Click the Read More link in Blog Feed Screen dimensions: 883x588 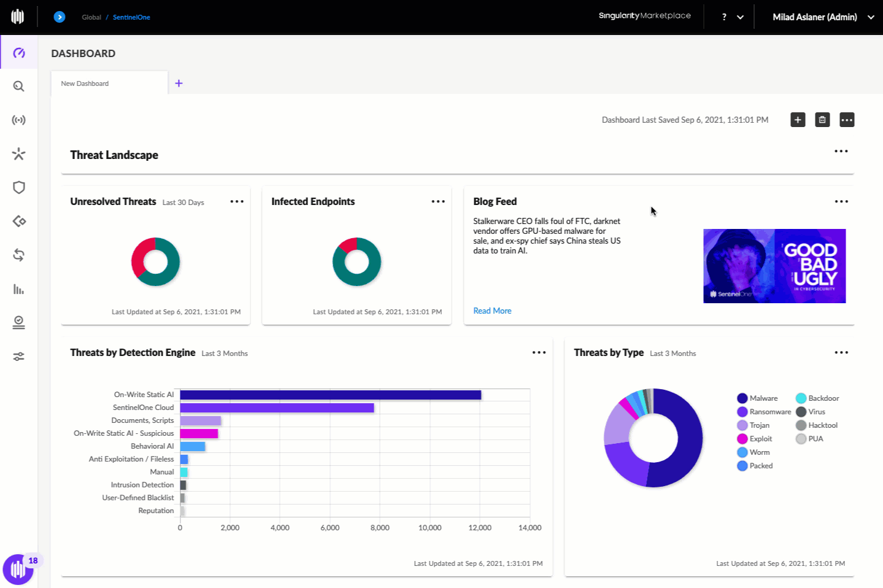pyautogui.click(x=492, y=311)
